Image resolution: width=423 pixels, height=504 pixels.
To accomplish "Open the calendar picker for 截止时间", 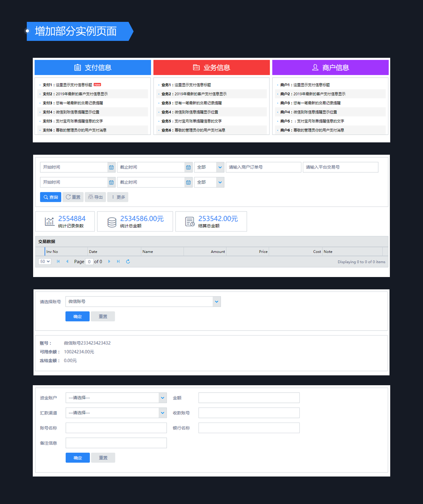I will pyautogui.click(x=189, y=167).
